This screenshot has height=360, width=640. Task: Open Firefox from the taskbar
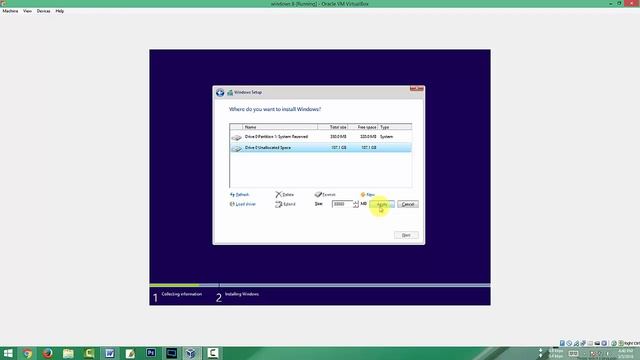point(48,353)
